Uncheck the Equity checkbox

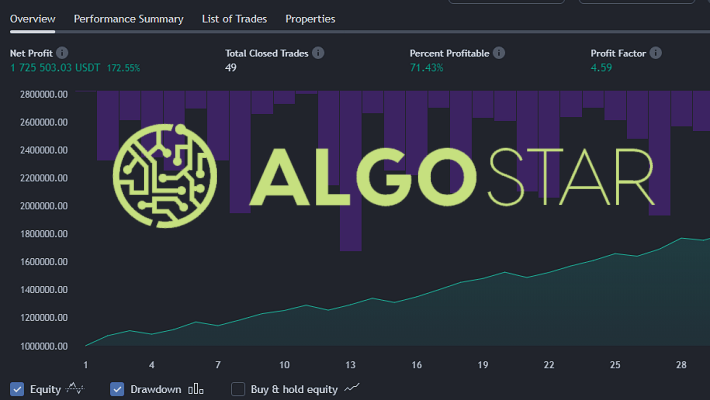coord(17,389)
